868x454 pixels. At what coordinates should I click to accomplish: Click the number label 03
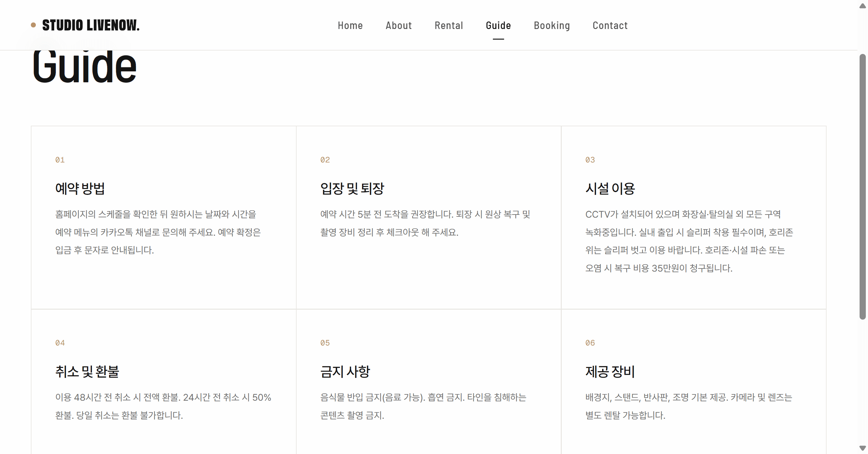[x=590, y=160]
